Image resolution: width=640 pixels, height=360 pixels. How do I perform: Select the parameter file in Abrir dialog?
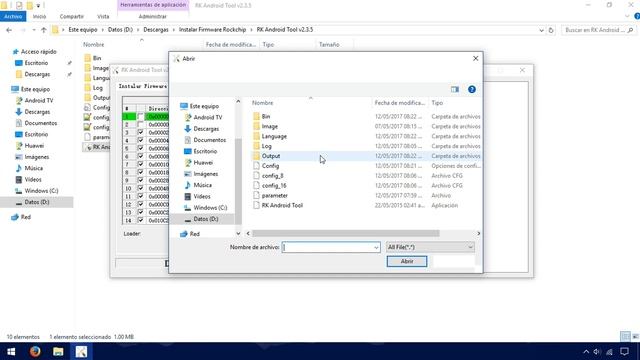[274, 196]
